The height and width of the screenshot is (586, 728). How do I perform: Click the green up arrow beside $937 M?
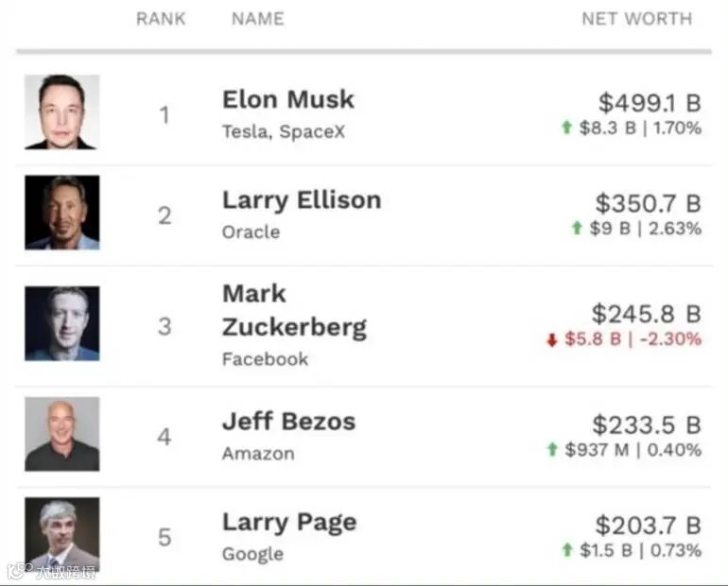[552, 449]
